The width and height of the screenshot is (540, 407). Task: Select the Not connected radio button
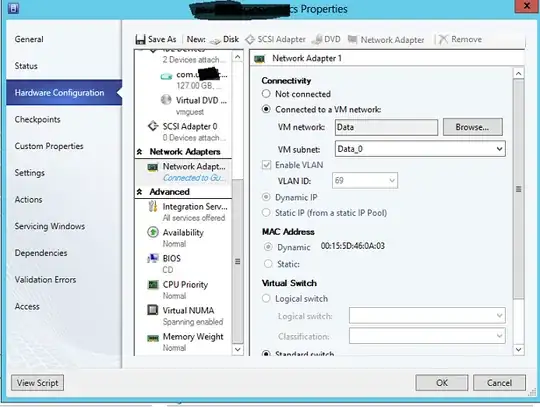[x=266, y=94]
